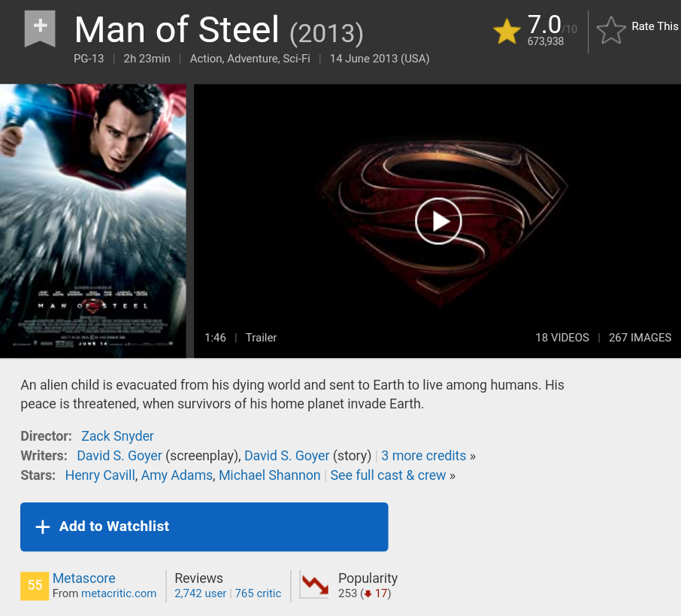Open Henry Cavill's profile
The image size is (681, 616).
pos(100,475)
